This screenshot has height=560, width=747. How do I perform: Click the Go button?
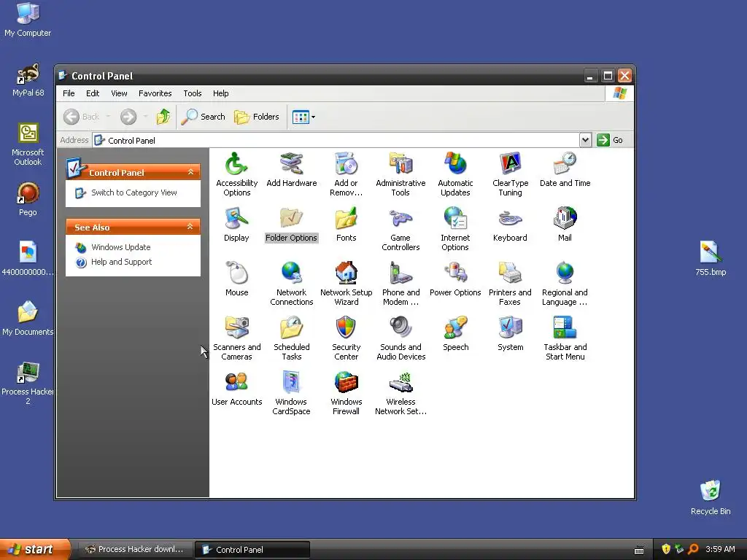(x=611, y=140)
